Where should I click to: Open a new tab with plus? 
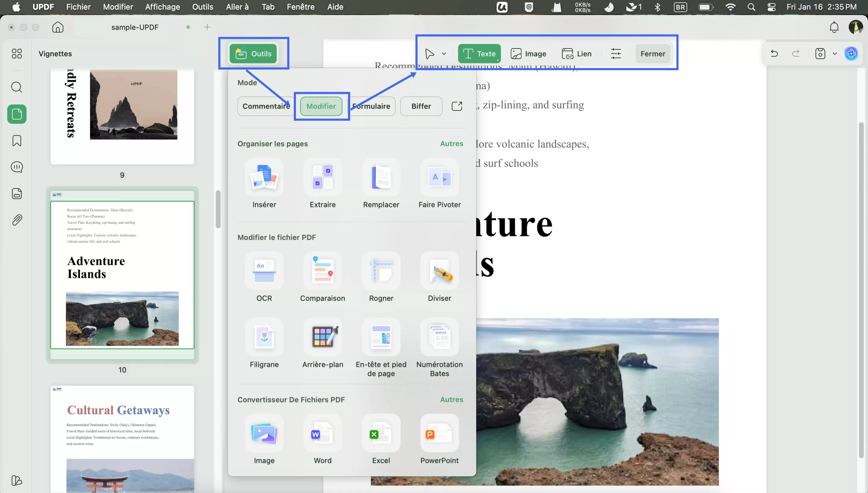[x=207, y=27]
